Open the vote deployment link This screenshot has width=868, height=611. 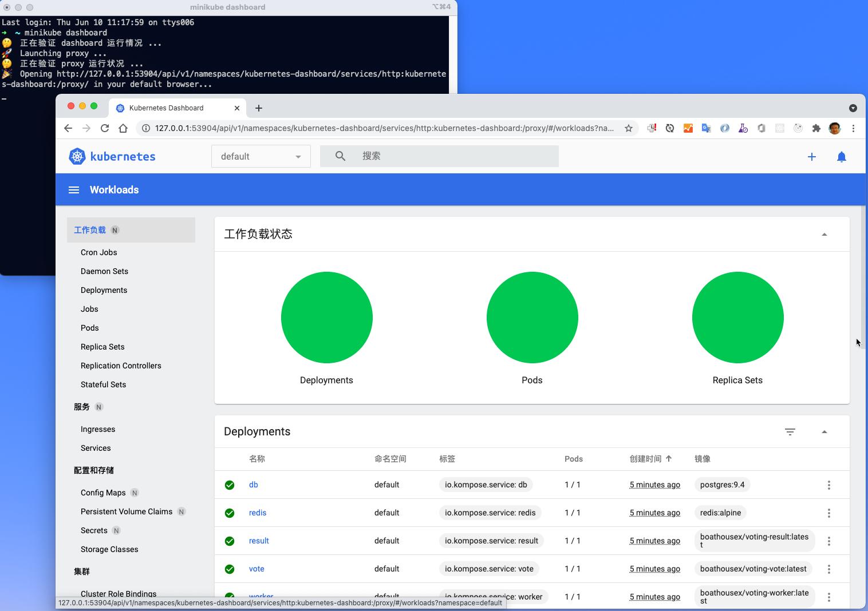[257, 569]
